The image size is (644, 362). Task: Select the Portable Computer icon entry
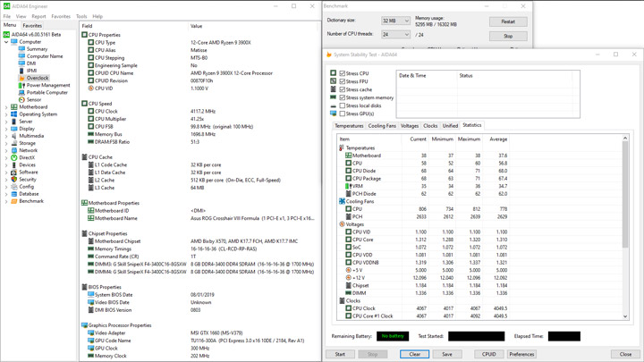click(x=21, y=92)
